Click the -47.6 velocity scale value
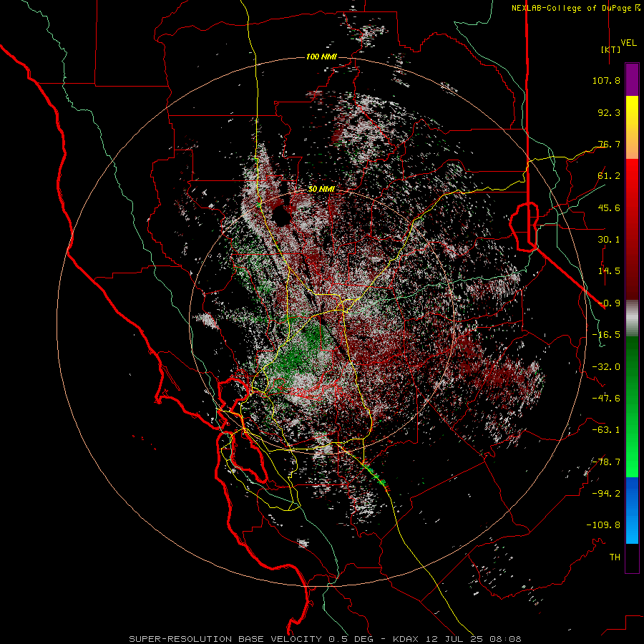644x644 pixels. coord(606,399)
